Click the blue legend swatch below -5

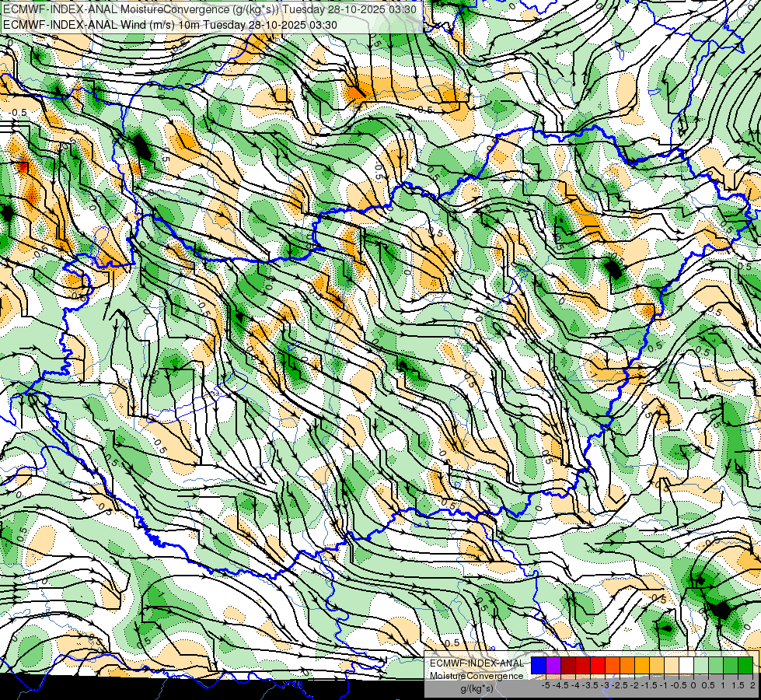pyautogui.click(x=539, y=666)
